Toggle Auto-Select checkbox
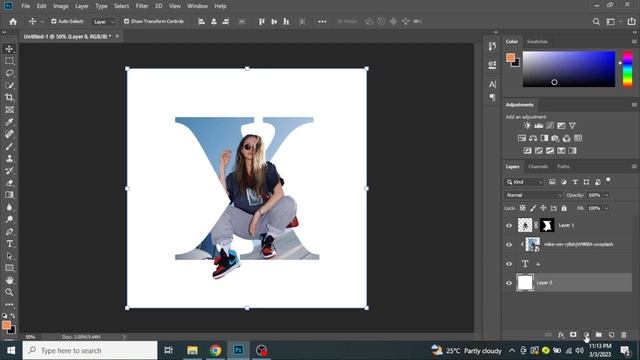 tap(53, 21)
